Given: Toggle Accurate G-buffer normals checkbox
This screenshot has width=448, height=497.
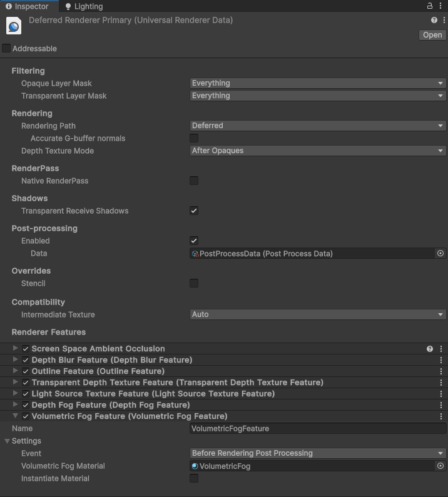Looking at the screenshot, I should [x=194, y=138].
